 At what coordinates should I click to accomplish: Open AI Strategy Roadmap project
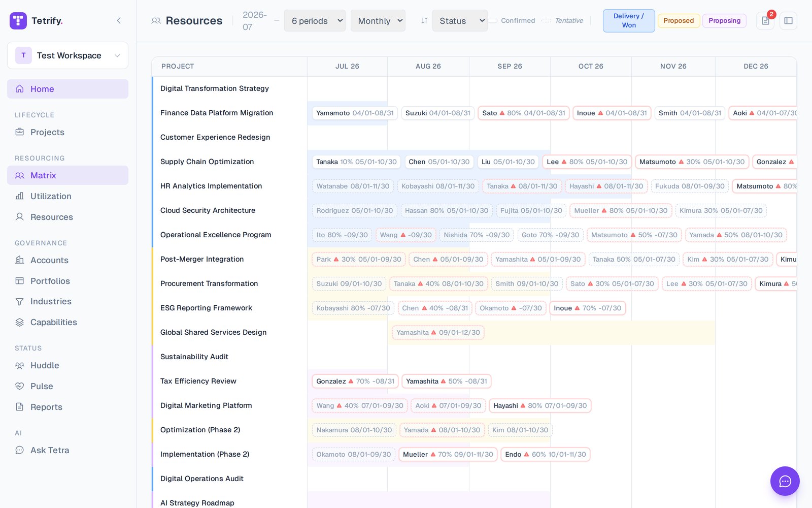point(197,503)
